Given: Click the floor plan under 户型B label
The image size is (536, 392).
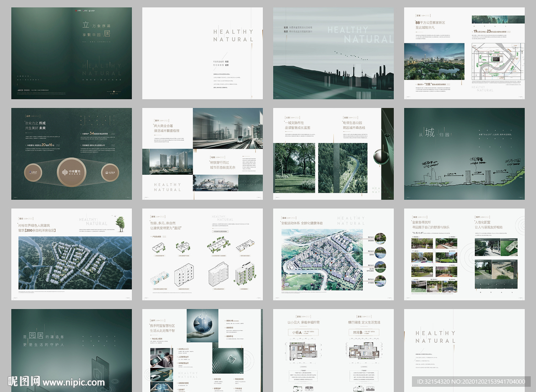Looking at the screenshot, I should [363, 351].
